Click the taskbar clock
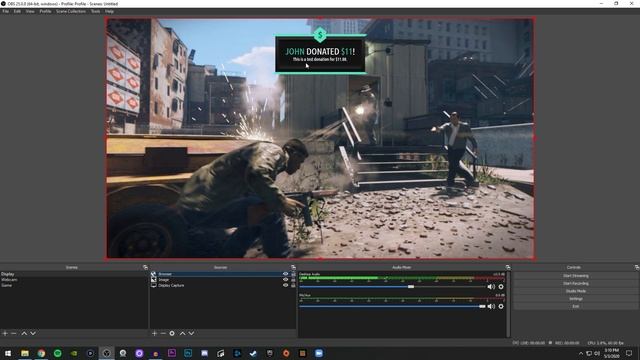The width and height of the screenshot is (640, 360). pos(611,353)
